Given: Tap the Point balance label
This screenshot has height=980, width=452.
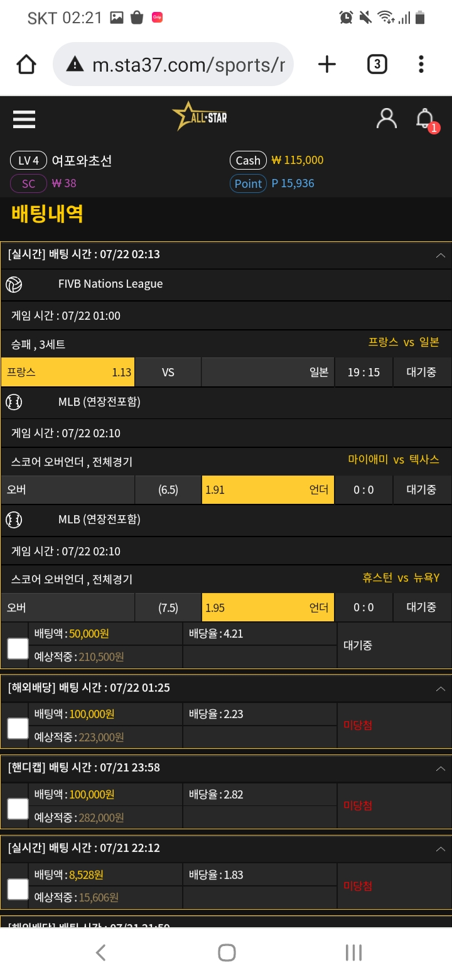Looking at the screenshot, I should [248, 183].
